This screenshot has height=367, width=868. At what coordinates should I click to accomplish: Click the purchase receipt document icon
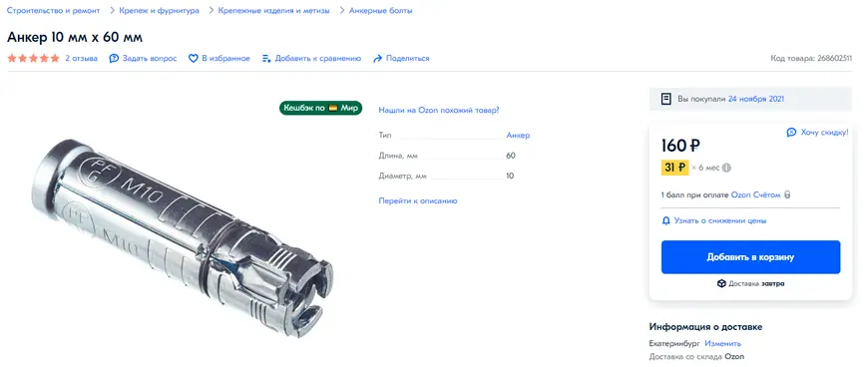(666, 99)
